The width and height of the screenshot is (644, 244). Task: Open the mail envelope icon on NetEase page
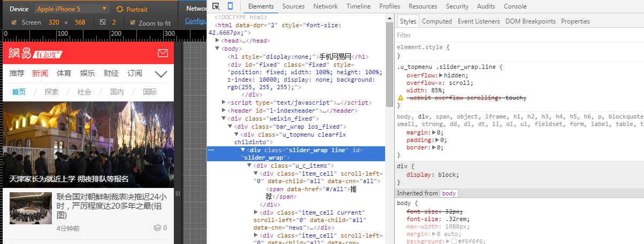pos(163,53)
